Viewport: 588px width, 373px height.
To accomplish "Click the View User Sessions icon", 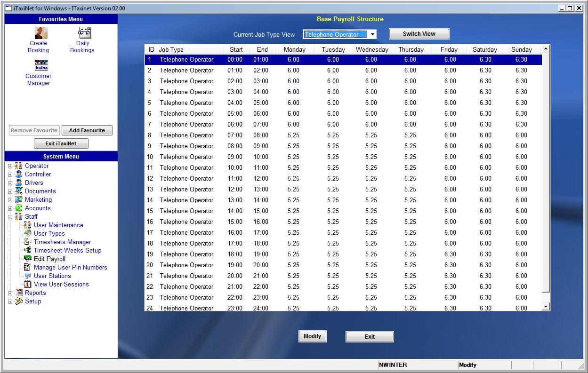I will [x=27, y=285].
